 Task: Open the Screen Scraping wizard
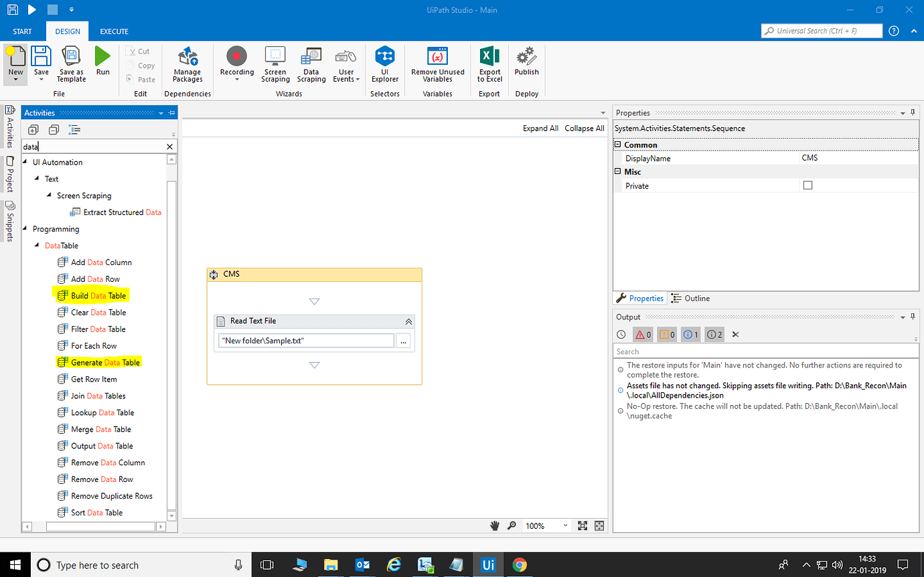(x=275, y=56)
